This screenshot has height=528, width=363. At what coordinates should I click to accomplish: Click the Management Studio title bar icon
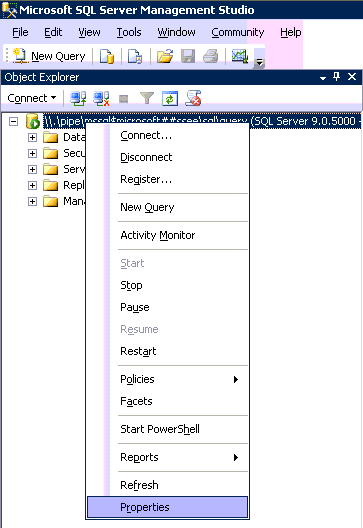pyautogui.click(x=9, y=10)
